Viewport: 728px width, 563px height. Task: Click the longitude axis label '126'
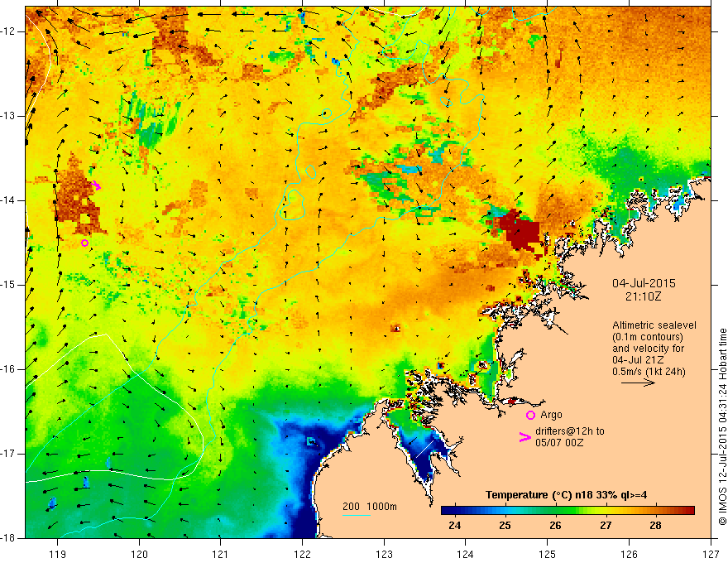pos(629,554)
